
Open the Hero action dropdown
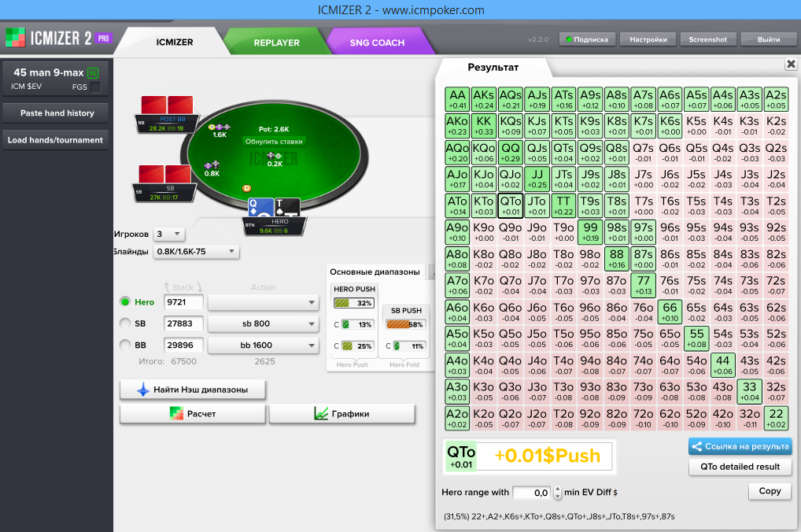pos(264,302)
